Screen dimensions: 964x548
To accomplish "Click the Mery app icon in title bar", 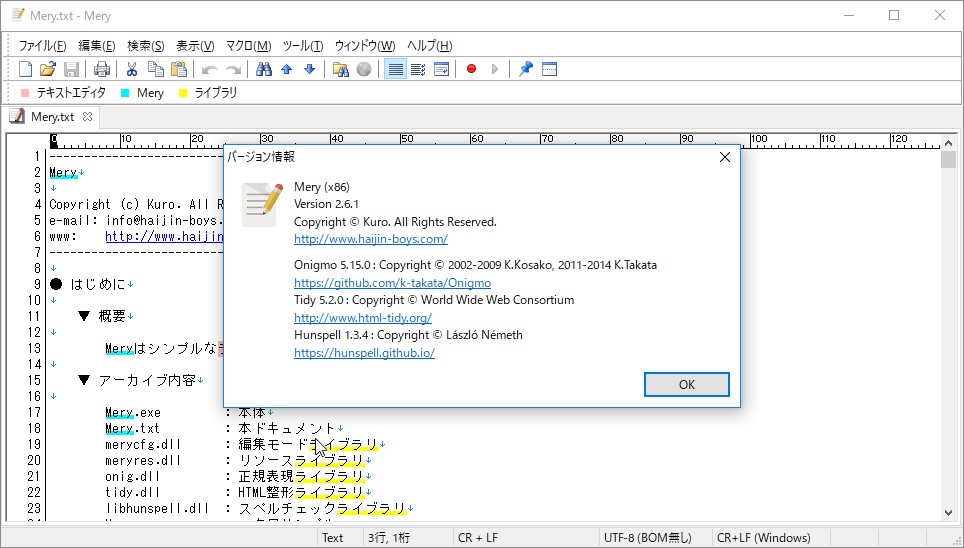I will point(18,15).
